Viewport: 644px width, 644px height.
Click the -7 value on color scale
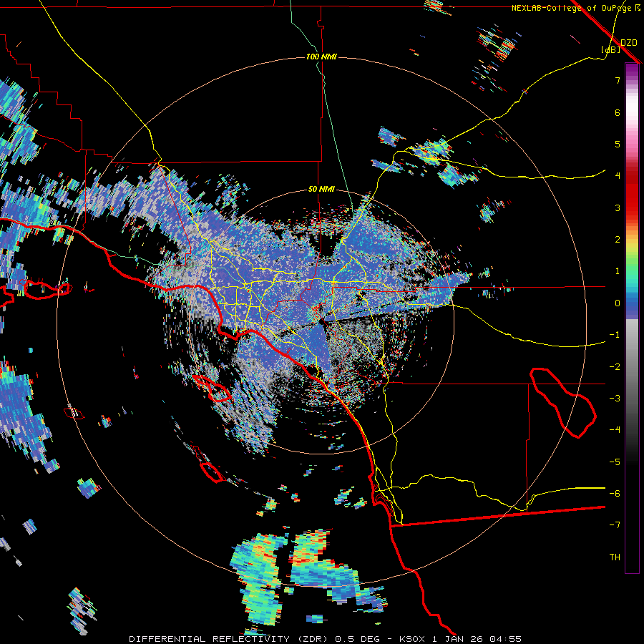click(x=615, y=525)
